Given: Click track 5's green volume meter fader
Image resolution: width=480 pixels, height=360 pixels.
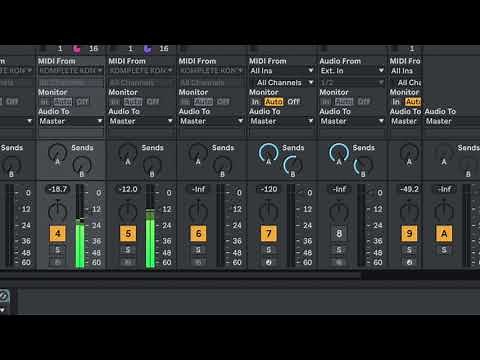Looking at the screenshot, I should point(150,226).
